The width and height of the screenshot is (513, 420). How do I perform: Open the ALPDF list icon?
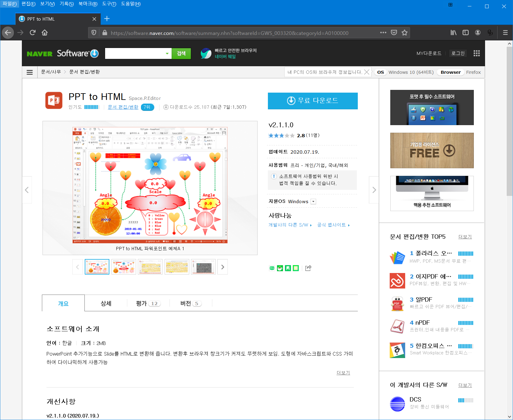click(x=397, y=304)
